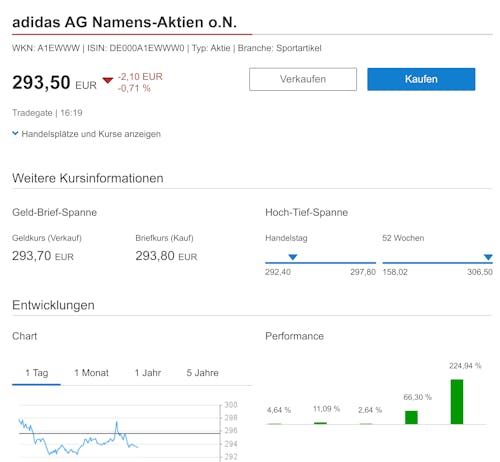The width and height of the screenshot is (500, 462).
Task: Click the 52-week high 306,50
Action: point(480,272)
